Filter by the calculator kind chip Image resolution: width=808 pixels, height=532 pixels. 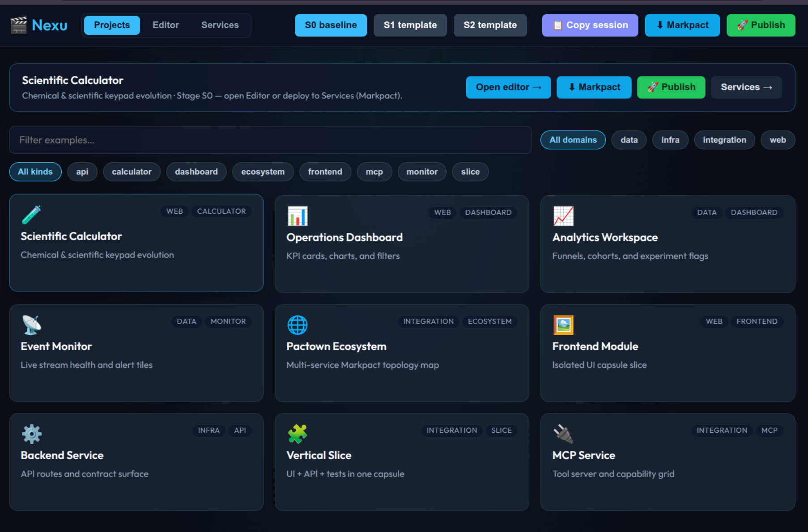[132, 172]
